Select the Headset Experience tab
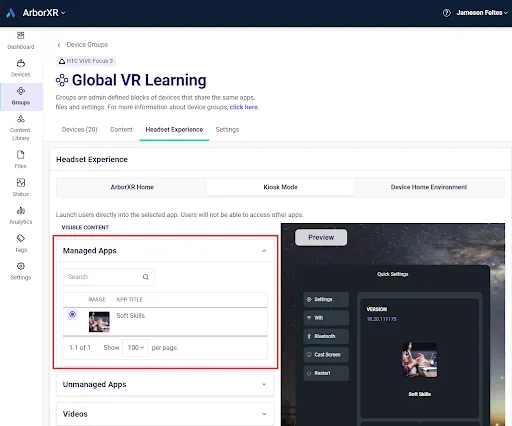512x426 pixels. point(174,129)
